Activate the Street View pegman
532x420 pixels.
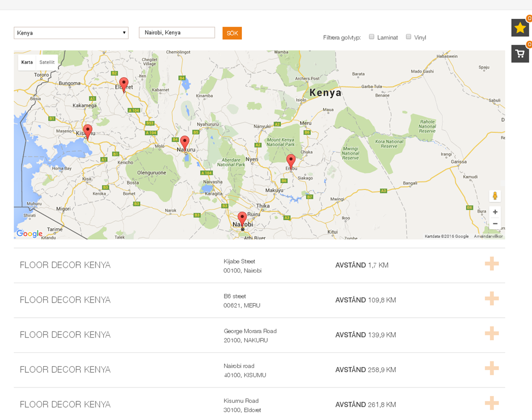click(x=495, y=196)
